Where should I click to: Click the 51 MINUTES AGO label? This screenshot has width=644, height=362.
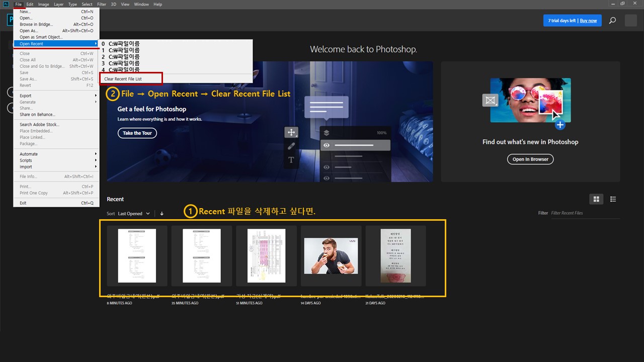coord(250,303)
